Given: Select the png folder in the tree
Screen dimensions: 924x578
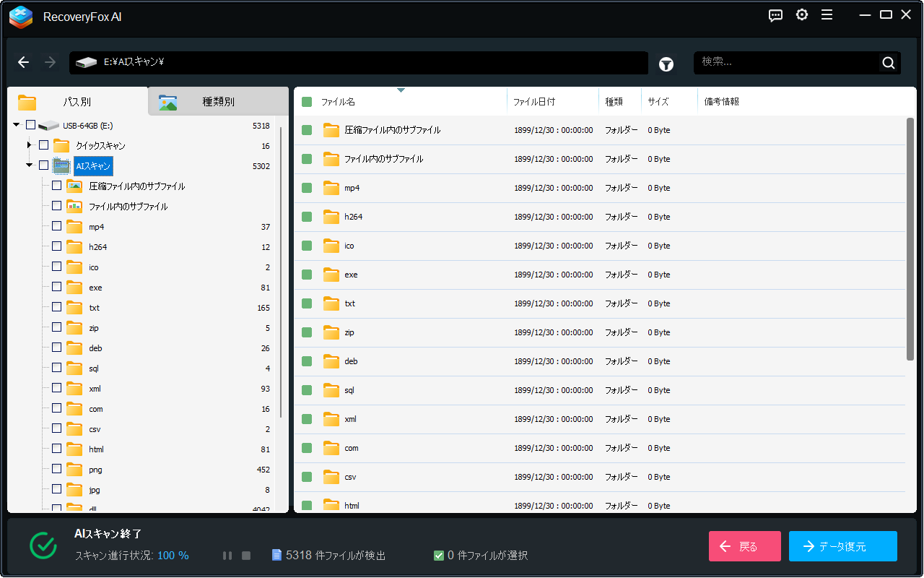Looking at the screenshot, I should coord(95,470).
